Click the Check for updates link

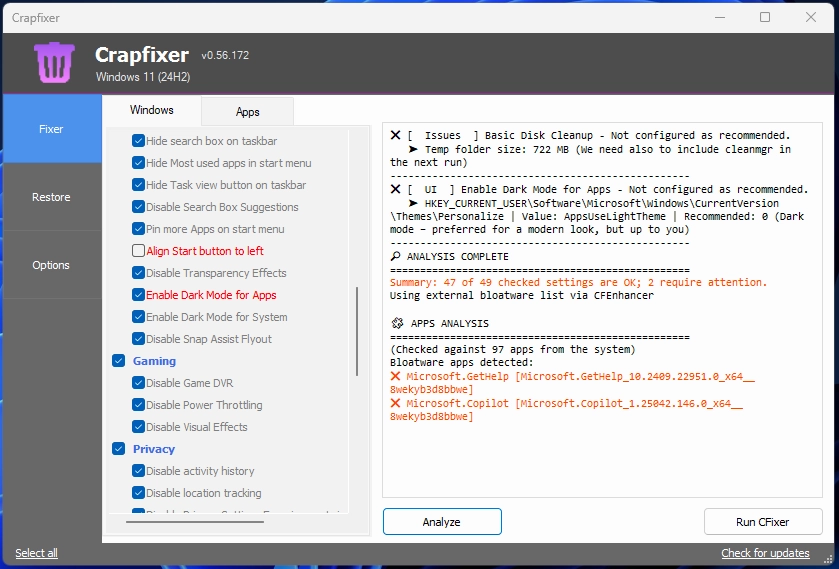765,553
